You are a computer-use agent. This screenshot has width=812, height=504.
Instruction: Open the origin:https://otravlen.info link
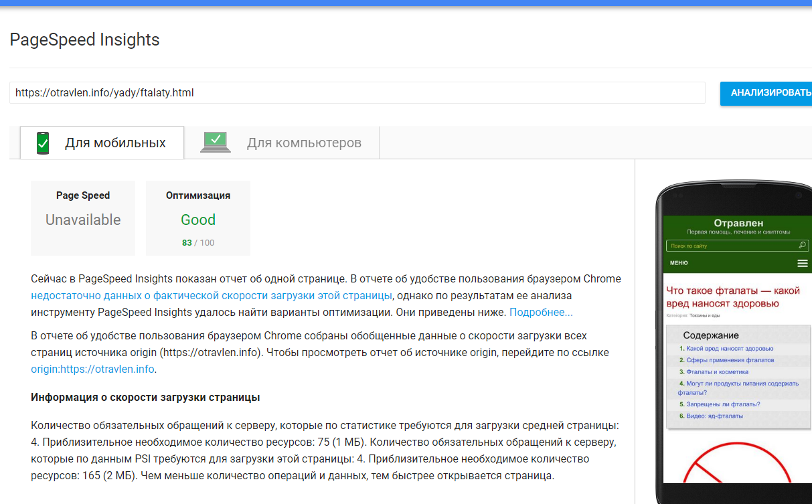92,369
